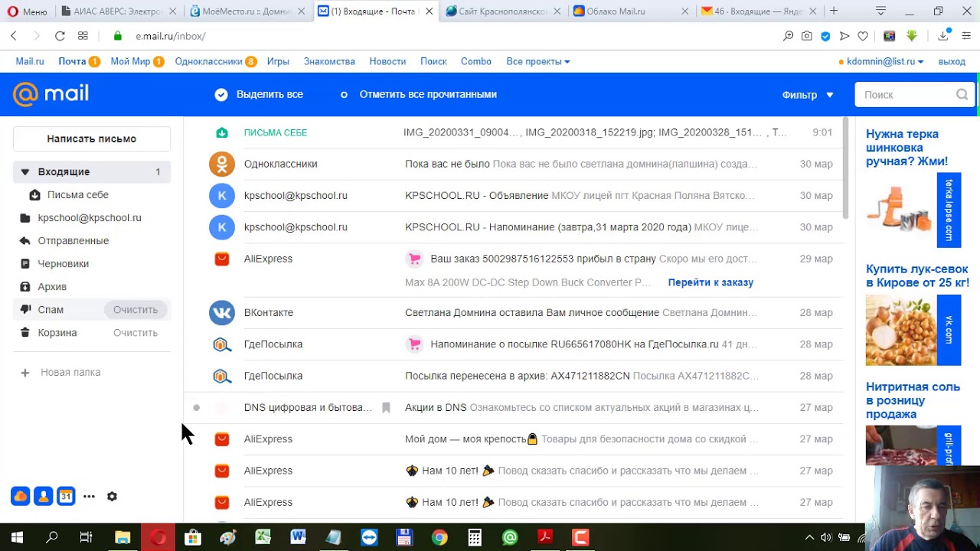The height and width of the screenshot is (551, 980).
Task: Go back using browser back arrow
Action: click(14, 36)
